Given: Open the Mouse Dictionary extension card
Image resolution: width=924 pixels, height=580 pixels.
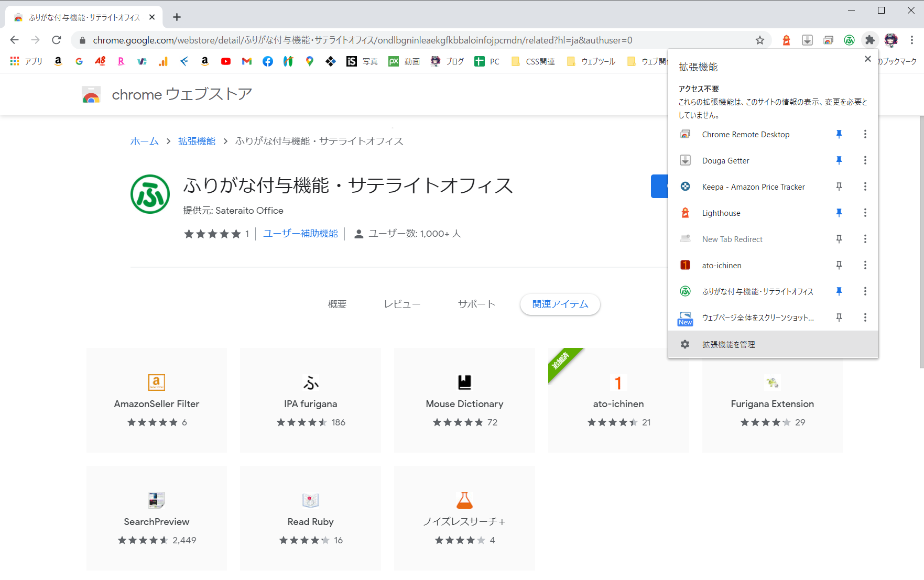Looking at the screenshot, I should 464,400.
